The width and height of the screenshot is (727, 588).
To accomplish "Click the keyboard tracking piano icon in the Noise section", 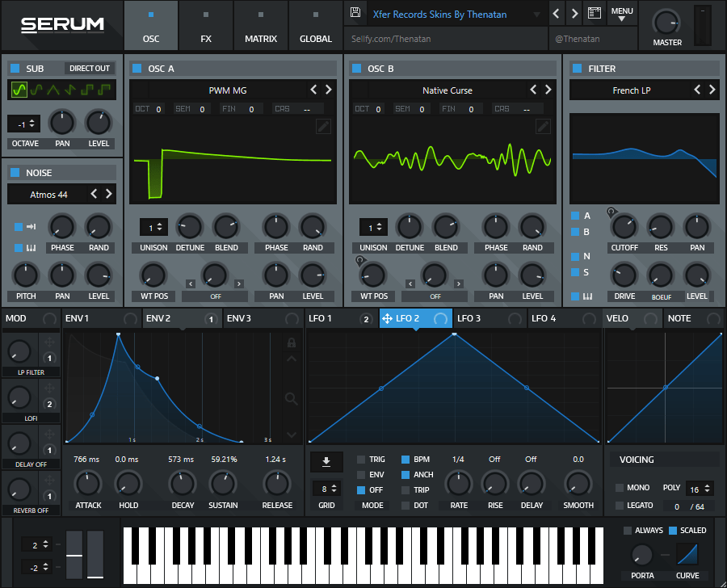I will pyautogui.click(x=29, y=247).
